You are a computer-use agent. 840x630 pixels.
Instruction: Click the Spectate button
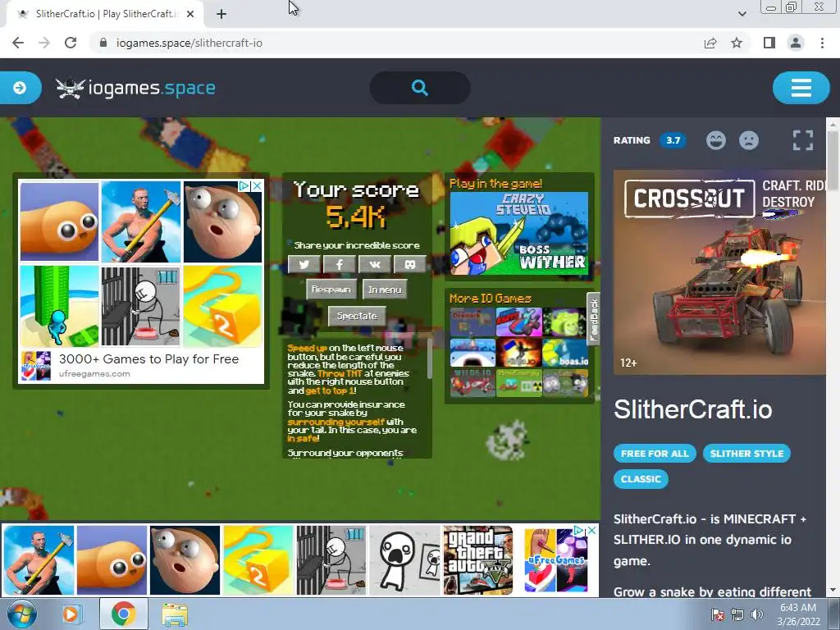tap(357, 316)
